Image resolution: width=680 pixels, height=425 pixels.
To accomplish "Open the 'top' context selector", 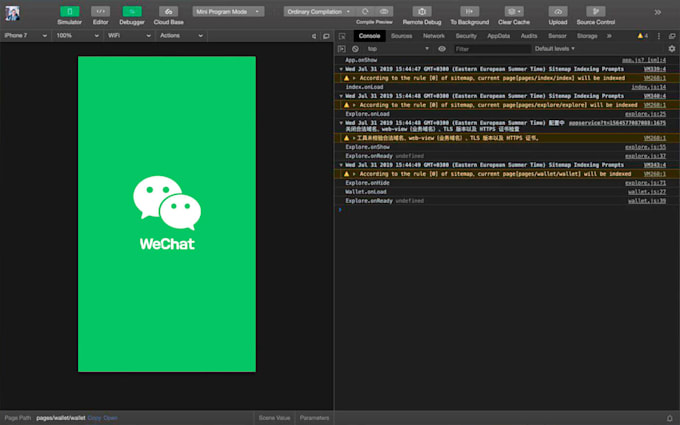I will 397,49.
